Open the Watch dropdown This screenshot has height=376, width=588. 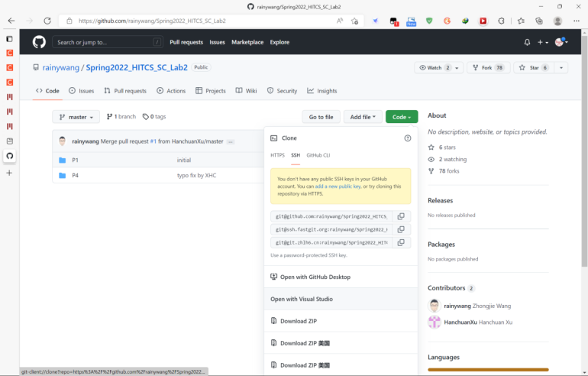439,67
